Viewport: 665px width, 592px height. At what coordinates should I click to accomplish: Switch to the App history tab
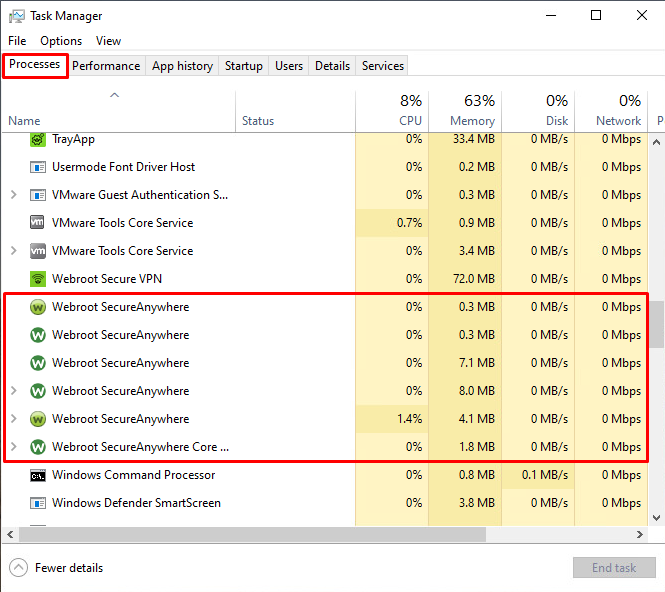pyautogui.click(x=182, y=66)
